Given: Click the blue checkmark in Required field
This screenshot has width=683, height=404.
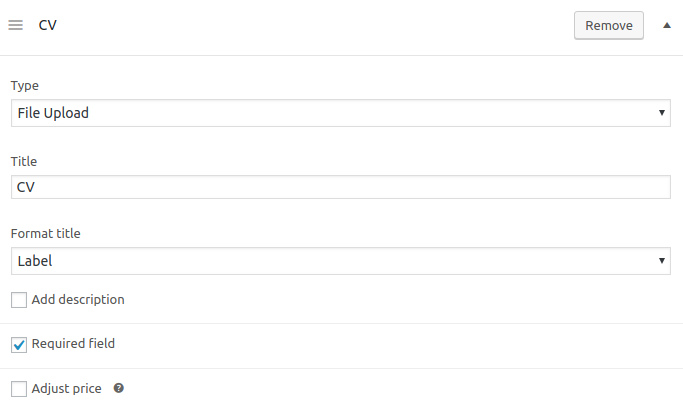Looking at the screenshot, I should [x=19, y=345].
